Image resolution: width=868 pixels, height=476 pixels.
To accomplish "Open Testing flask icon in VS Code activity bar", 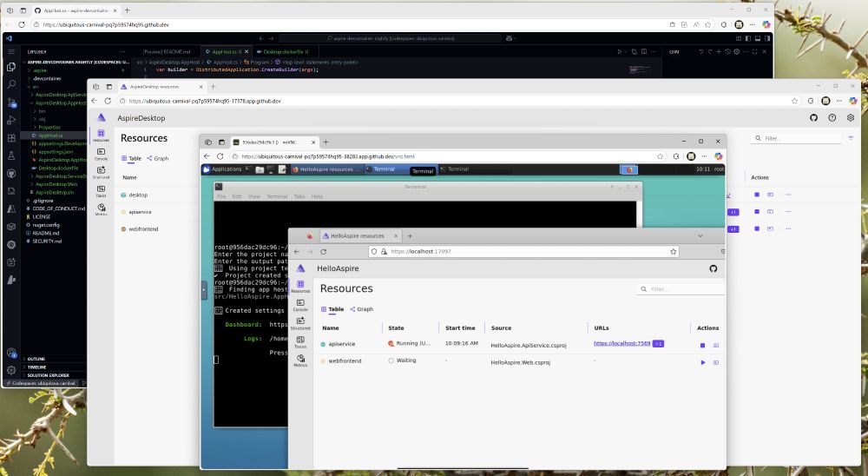I will click(x=11, y=155).
